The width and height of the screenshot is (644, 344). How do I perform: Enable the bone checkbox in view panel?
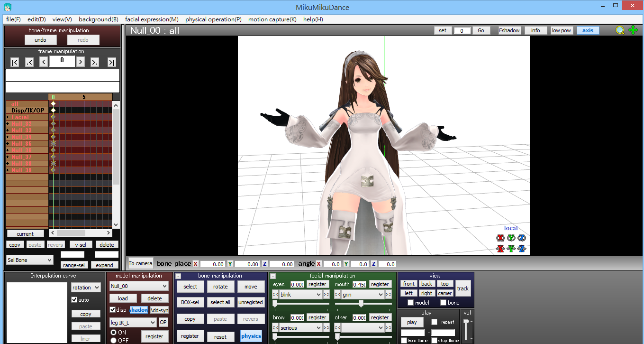[443, 303]
